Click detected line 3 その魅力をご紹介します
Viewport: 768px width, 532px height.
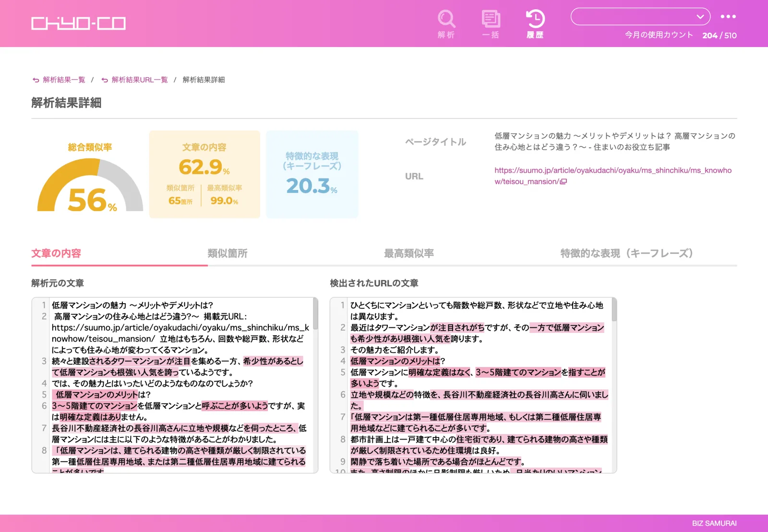pos(396,350)
